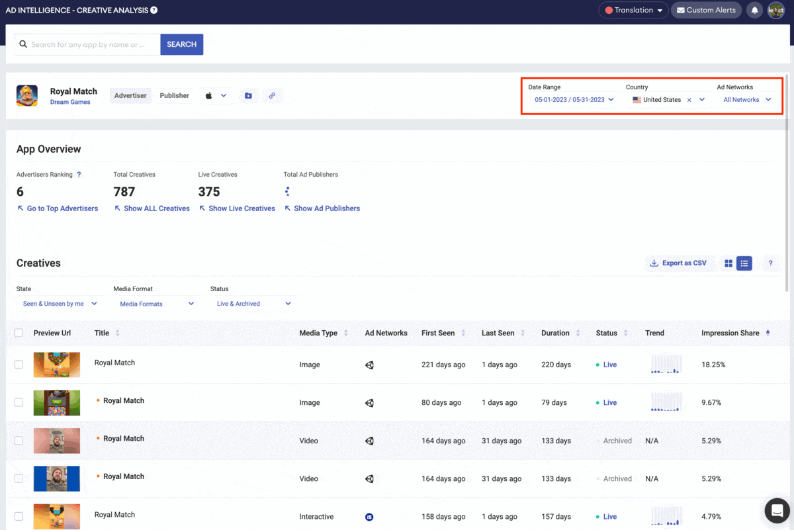
Task: Open the user profile avatar menu
Action: pos(775,11)
